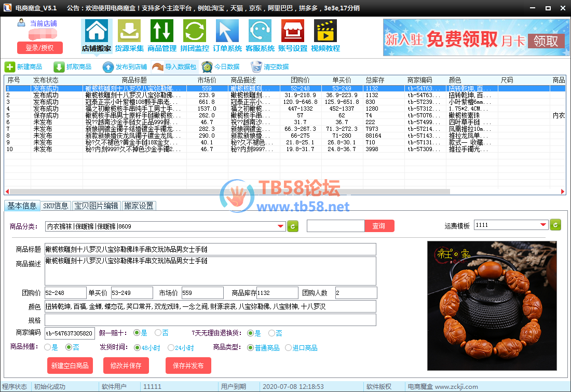This screenshot has width=571, height=392.
Task: Click the 导入数据包 arrow icon
Action: pyautogui.click(x=158, y=66)
